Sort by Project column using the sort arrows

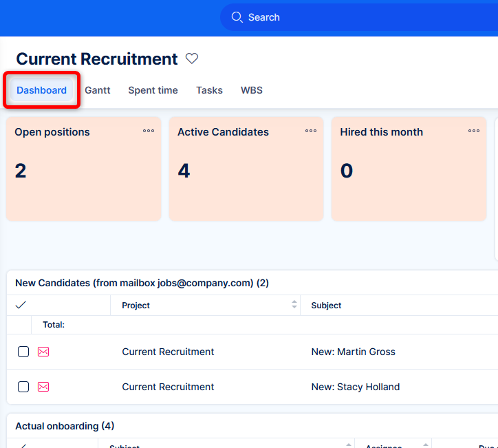point(294,305)
